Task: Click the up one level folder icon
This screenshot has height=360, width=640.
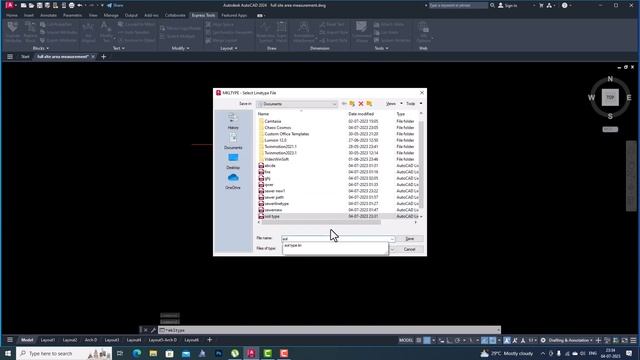Action: click(352, 104)
